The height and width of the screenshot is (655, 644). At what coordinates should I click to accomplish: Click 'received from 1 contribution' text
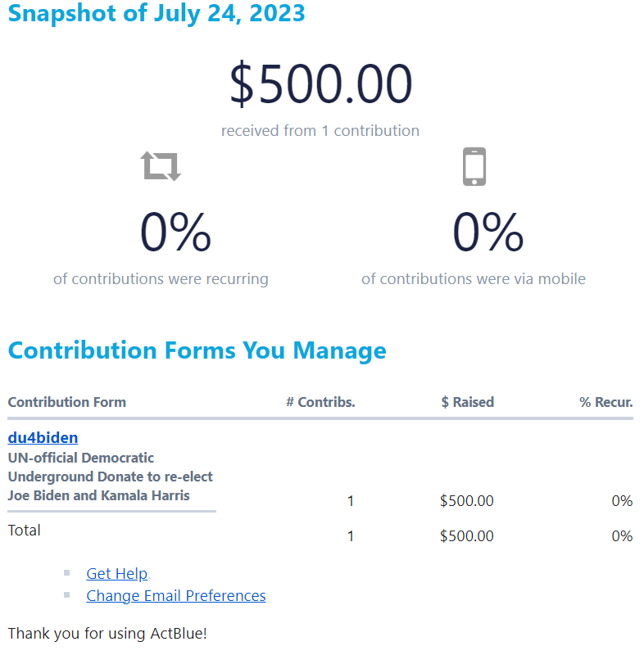pos(320,131)
